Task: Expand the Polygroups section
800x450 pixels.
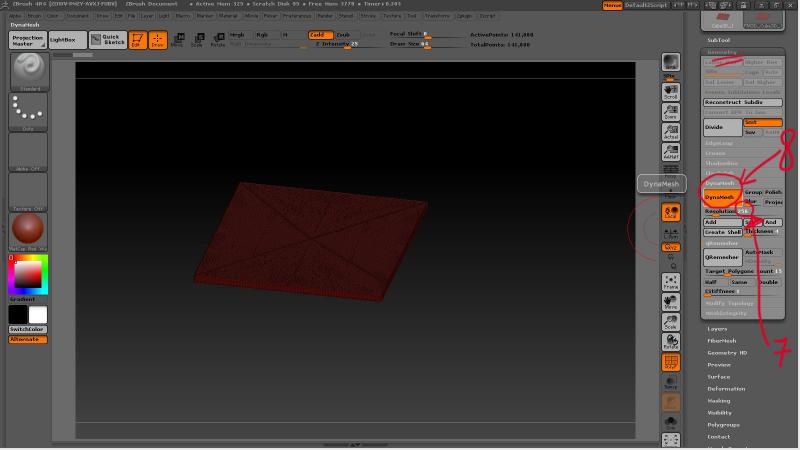Action: click(x=723, y=425)
